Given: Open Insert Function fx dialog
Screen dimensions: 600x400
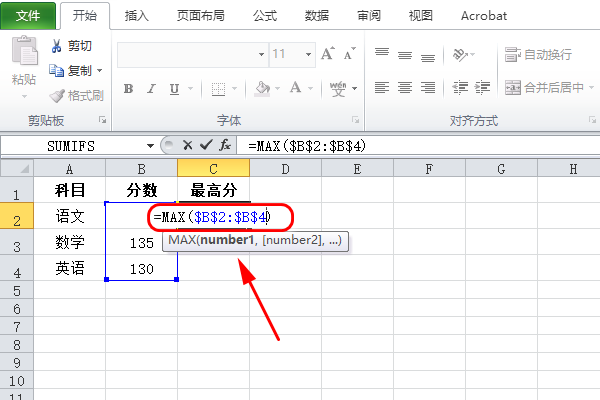Looking at the screenshot, I should click(x=225, y=145).
